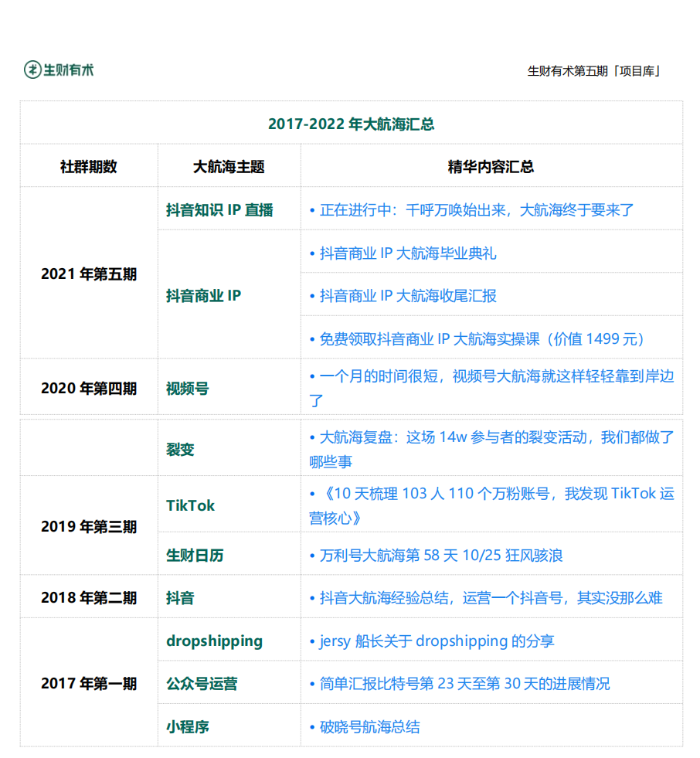Click header text 生财有术第五期「项目库」
This screenshot has width=700, height=758.
594,71
